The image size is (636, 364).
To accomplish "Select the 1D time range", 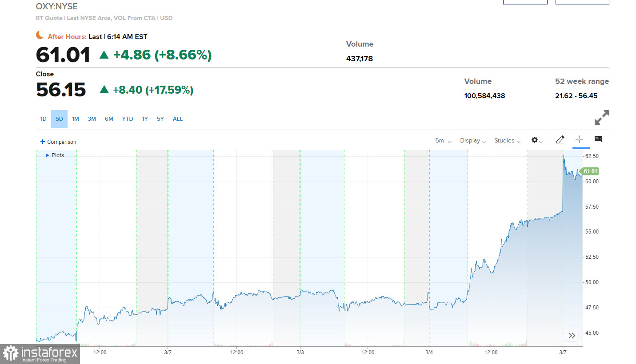I will click(43, 119).
